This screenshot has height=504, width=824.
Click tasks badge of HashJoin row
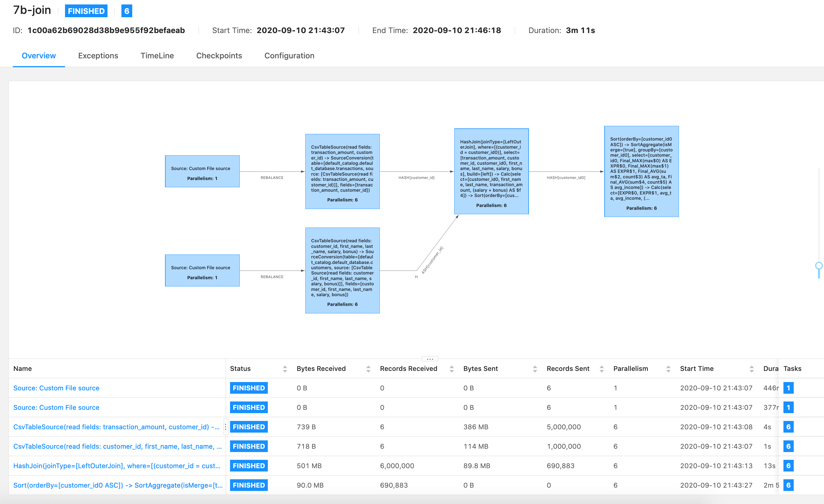pos(788,466)
